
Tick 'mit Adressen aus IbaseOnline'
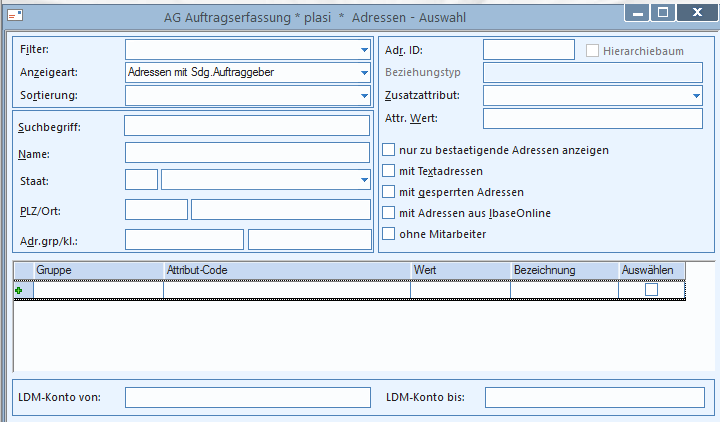(x=388, y=213)
